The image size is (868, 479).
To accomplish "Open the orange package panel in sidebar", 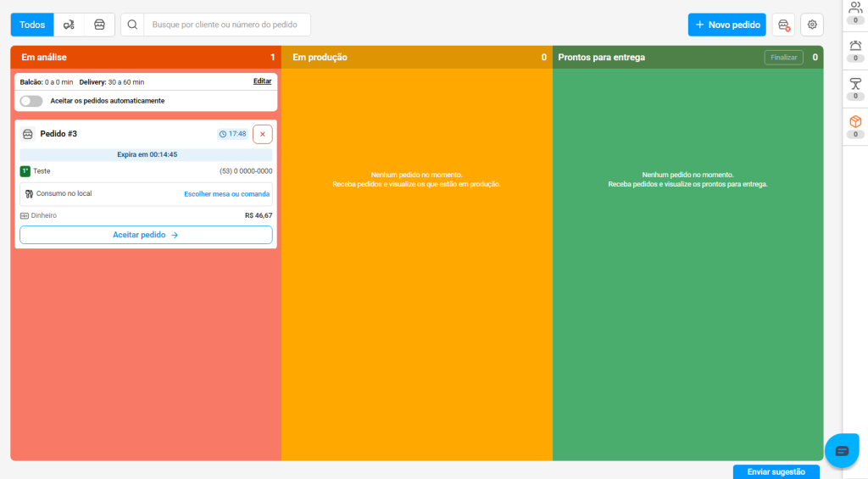I will [x=855, y=122].
